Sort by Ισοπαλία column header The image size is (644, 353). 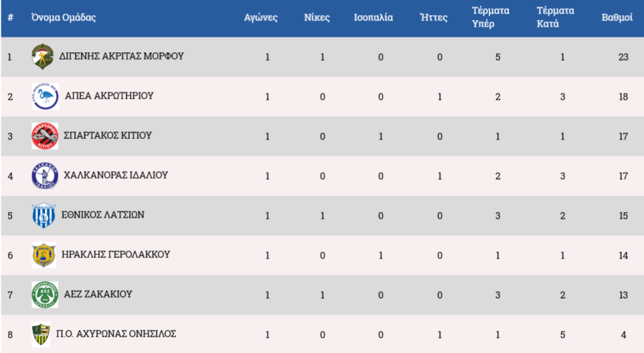374,17
